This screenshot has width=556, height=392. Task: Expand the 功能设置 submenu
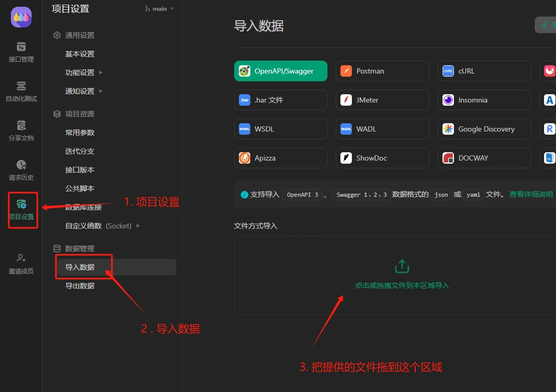click(x=78, y=72)
